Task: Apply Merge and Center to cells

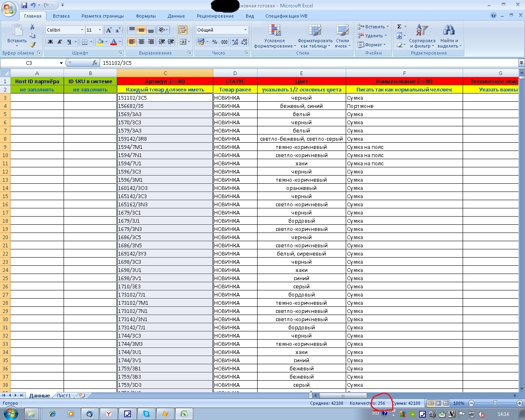Action: [183, 41]
